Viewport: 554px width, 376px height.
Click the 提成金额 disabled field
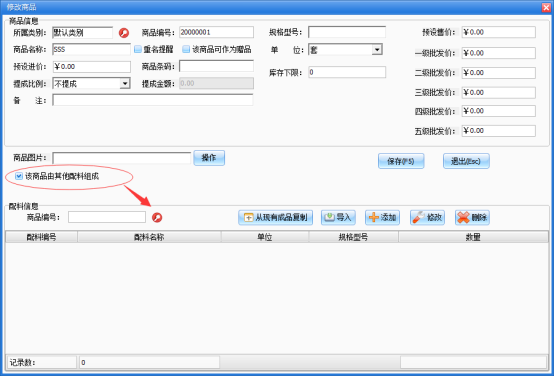pos(216,83)
